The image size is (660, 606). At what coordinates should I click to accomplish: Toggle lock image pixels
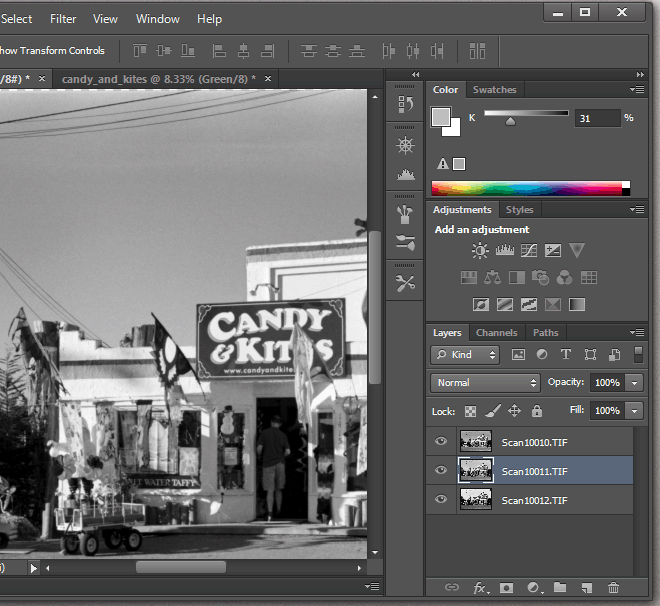[x=492, y=411]
